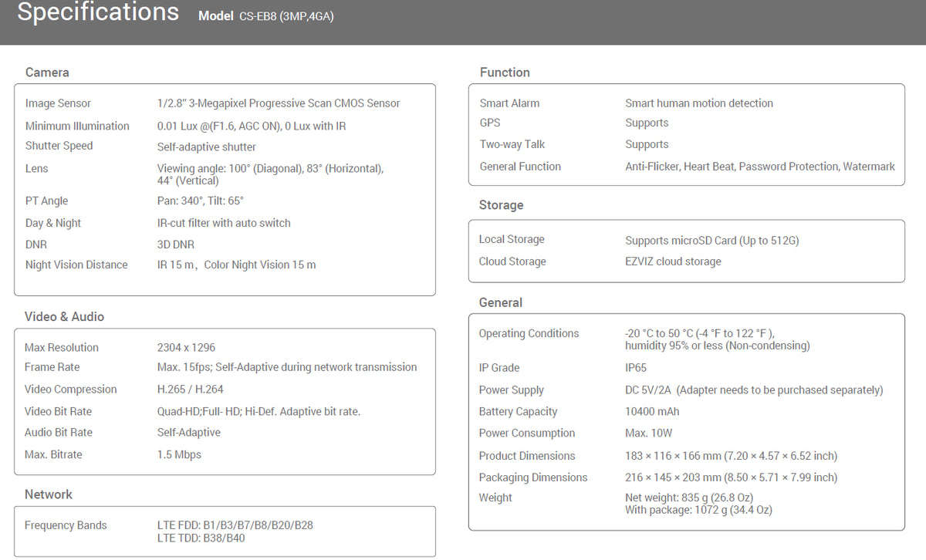Click the Image Sensor label
Screen dimensions: 926x560
point(58,103)
